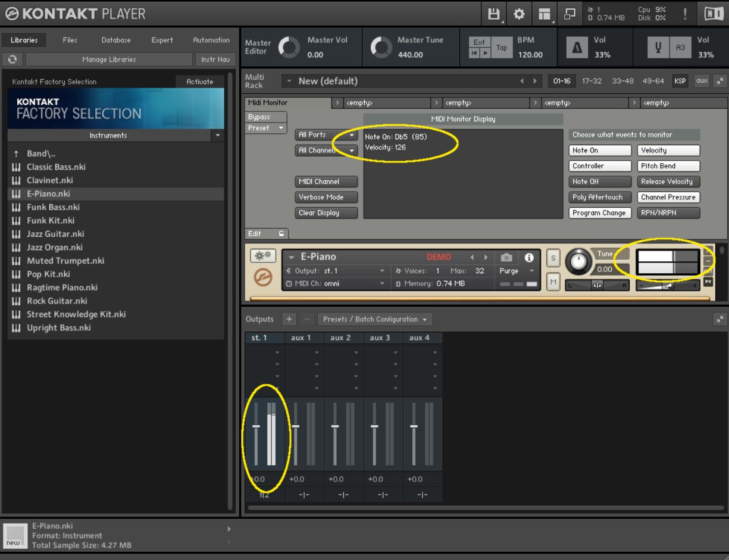Open the Preset dropdown in Midi Monitor
Image resolution: width=729 pixels, height=560 pixels.
click(x=266, y=128)
